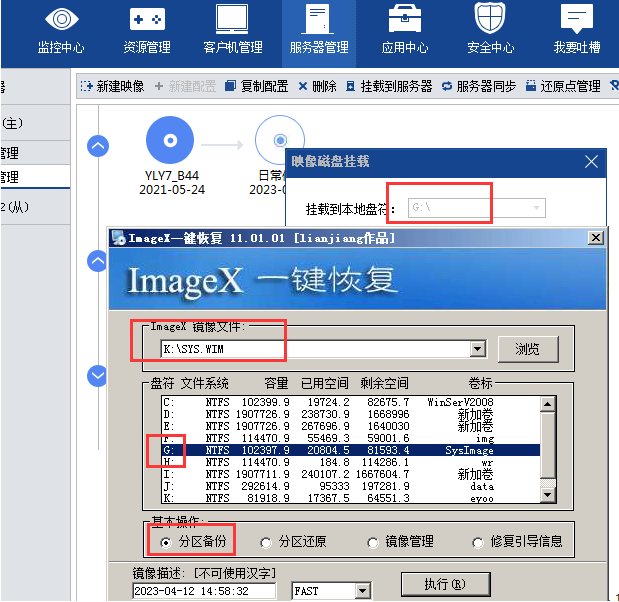Select the D: partition row
The image size is (619, 602).
point(351,414)
